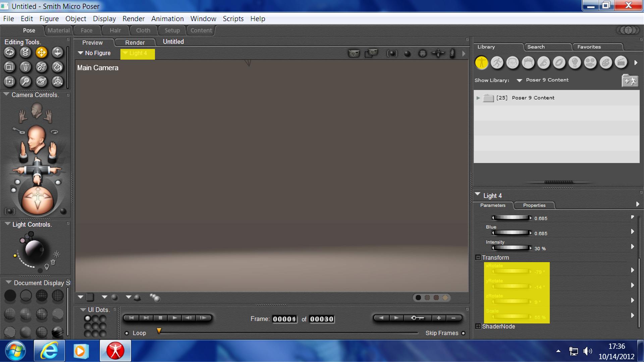The height and width of the screenshot is (362, 644).
Task: Select the first UI Dots memory dot
Action: (88, 318)
